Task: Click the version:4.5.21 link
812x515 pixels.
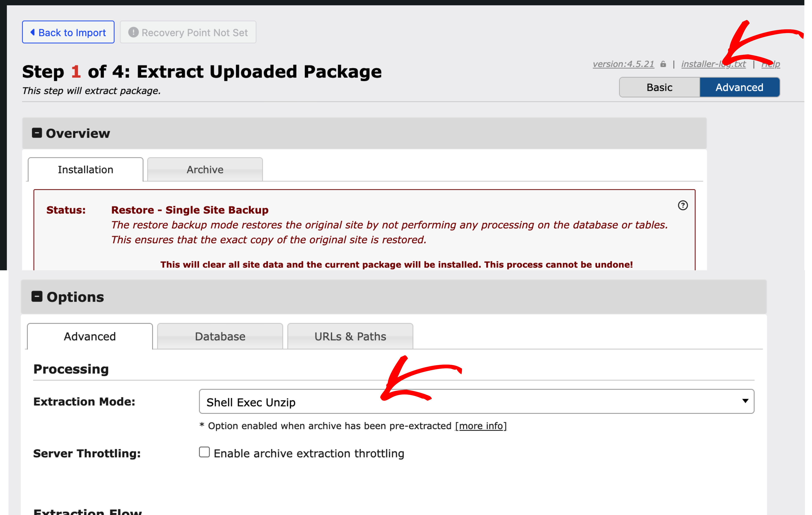Action: [x=623, y=64]
